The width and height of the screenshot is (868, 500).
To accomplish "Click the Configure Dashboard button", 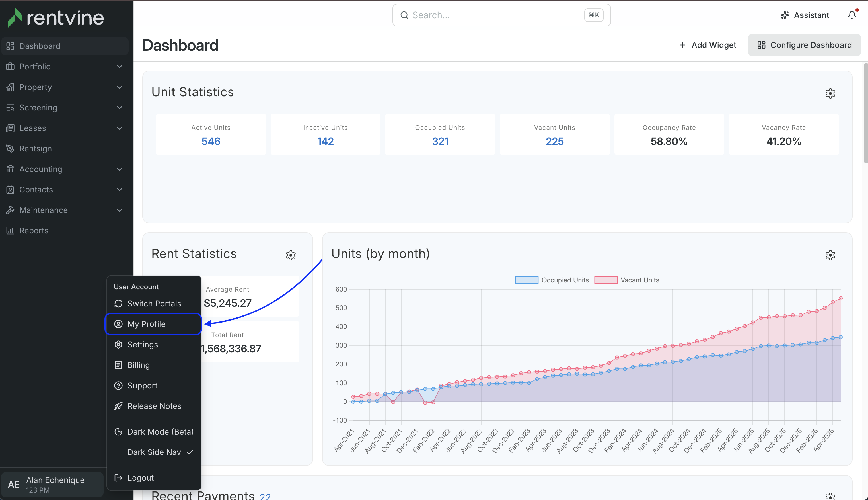I will [804, 45].
